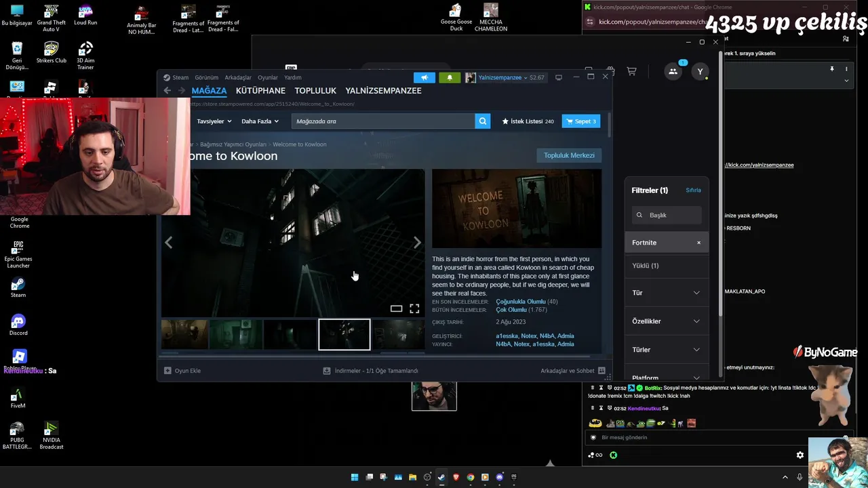Open Bağımsız Yapımcı Oyunları breadcrumb link
The width and height of the screenshot is (868, 488).
click(x=233, y=144)
